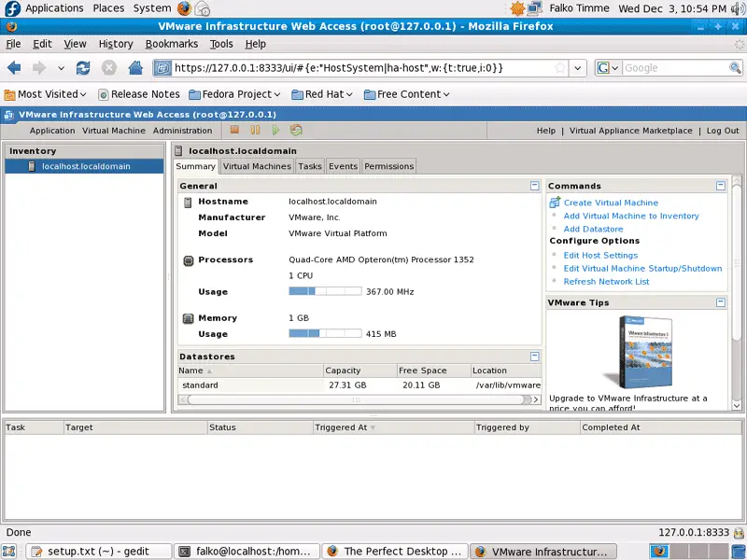Click the Virtual Appliance Marketplace link

631,131
